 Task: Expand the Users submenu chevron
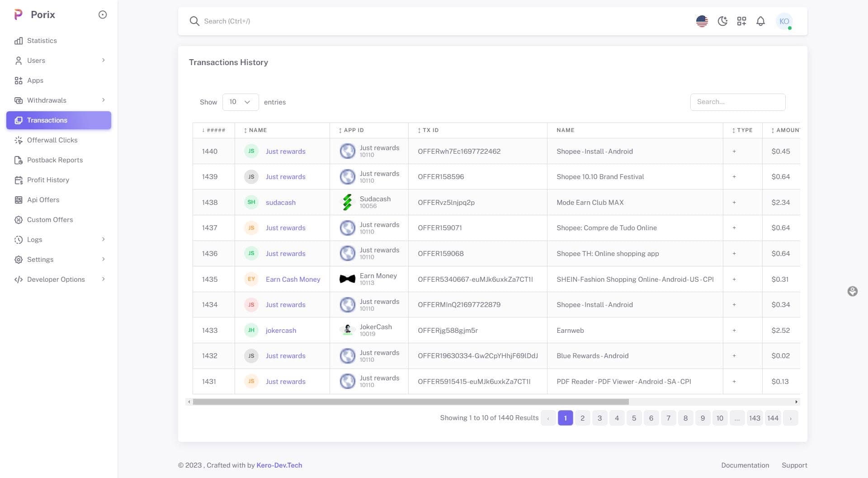104,60
